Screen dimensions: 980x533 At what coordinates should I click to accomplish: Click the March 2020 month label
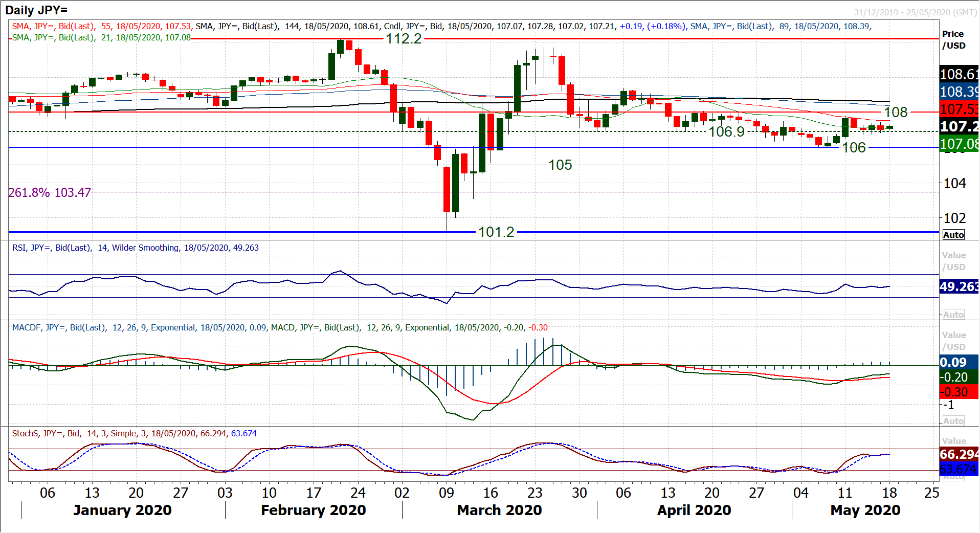[499, 510]
